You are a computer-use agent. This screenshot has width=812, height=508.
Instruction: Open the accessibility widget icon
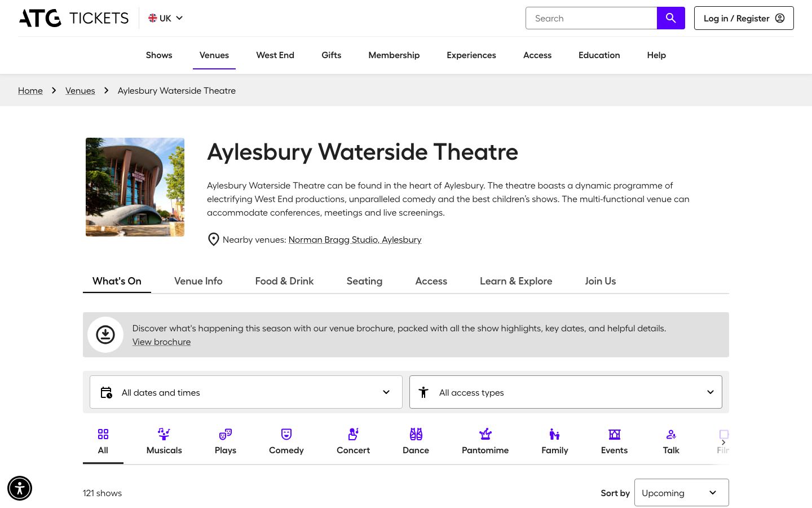[x=20, y=488]
